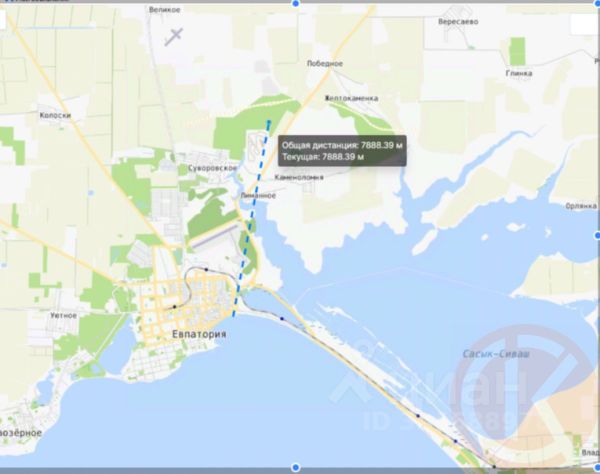Select the bottom center resize handle
The height and width of the screenshot is (474, 600).
tap(295, 467)
